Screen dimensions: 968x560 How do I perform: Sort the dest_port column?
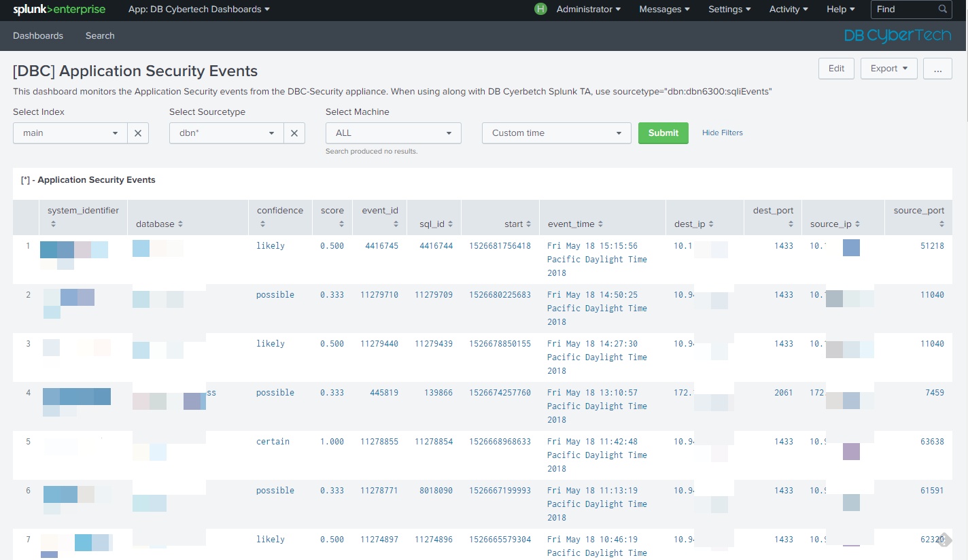(x=791, y=224)
